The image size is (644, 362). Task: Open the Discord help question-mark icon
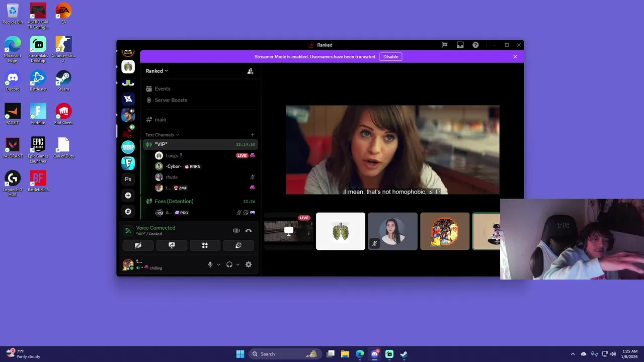click(475, 45)
